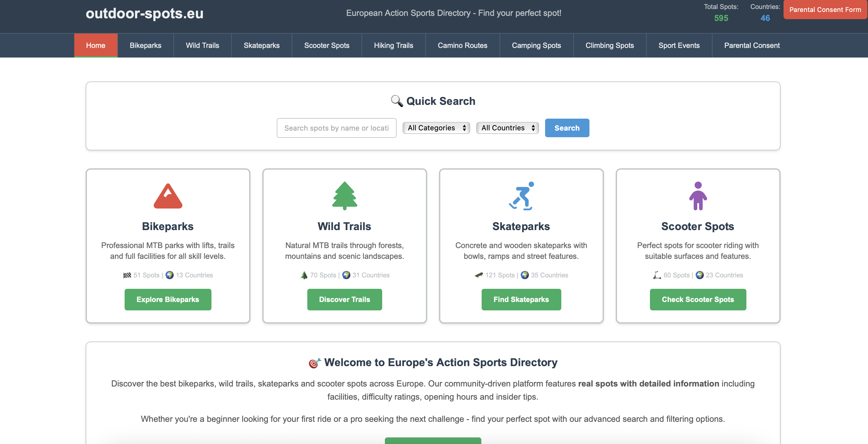868x444 pixels.
Task: Go to the Climbing Spots tab
Action: (609, 46)
